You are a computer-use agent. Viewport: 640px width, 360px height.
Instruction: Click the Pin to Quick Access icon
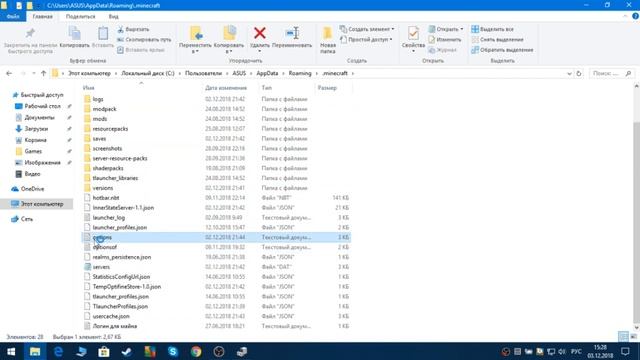[30, 33]
